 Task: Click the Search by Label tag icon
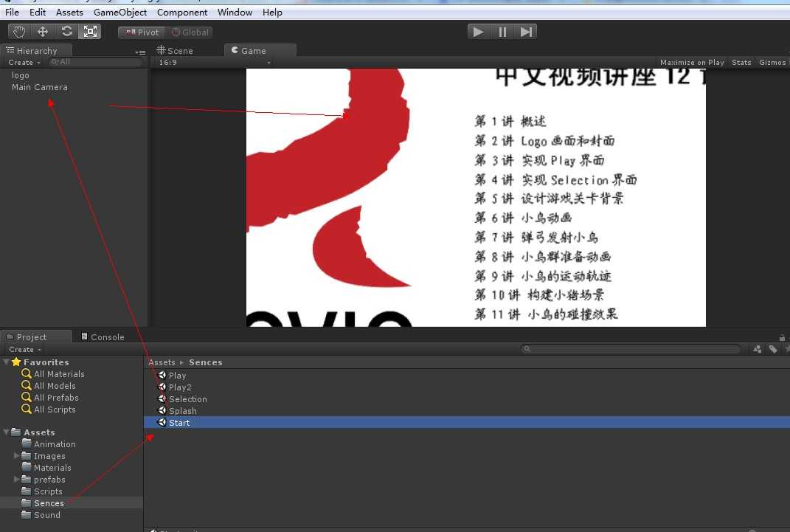pyautogui.click(x=773, y=348)
